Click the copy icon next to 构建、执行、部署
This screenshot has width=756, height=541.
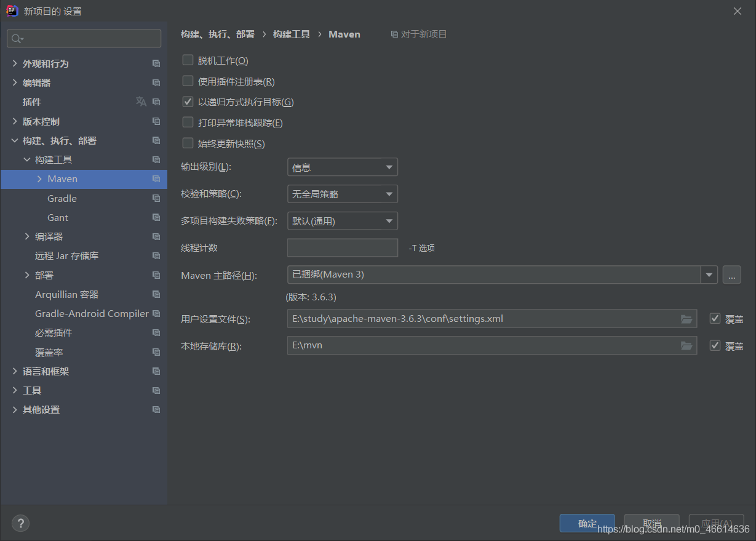(x=156, y=140)
